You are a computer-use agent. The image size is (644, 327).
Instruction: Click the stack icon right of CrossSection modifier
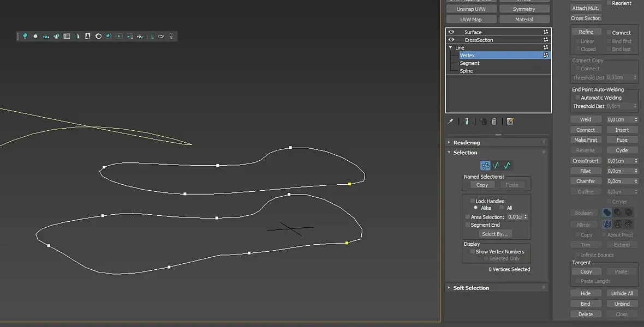[546, 40]
